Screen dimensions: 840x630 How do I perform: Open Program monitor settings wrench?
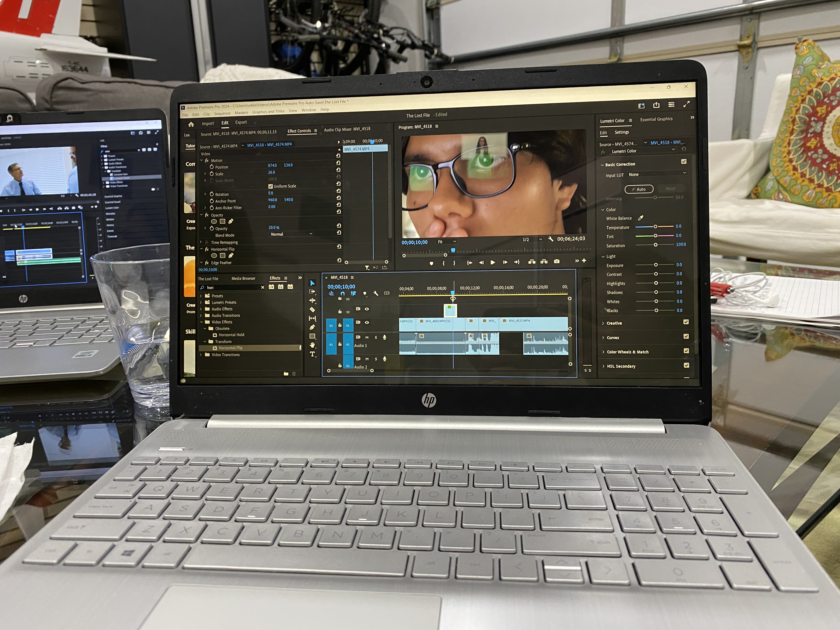pos(551,239)
